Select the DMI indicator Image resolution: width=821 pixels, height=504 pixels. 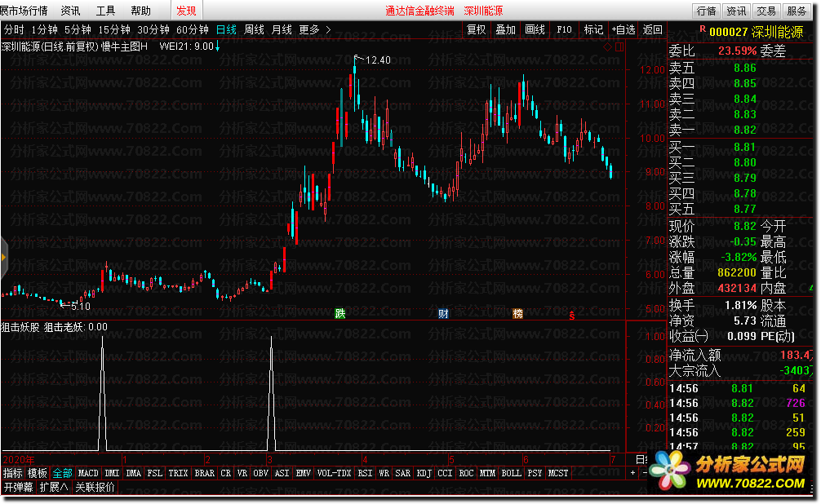[x=112, y=473]
